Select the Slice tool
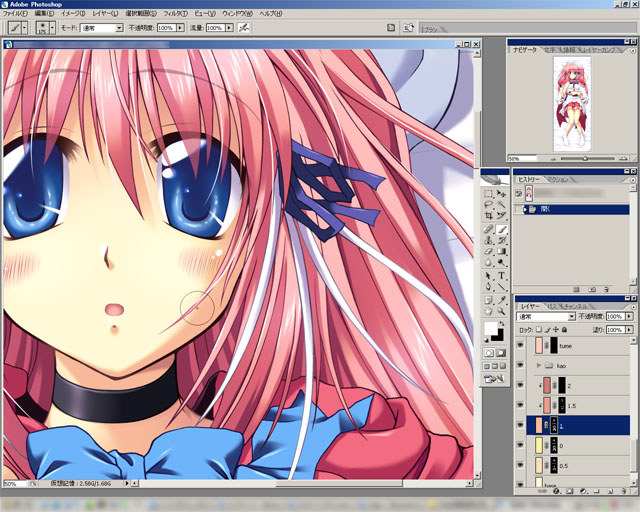This screenshot has height=512, width=640. (501, 216)
